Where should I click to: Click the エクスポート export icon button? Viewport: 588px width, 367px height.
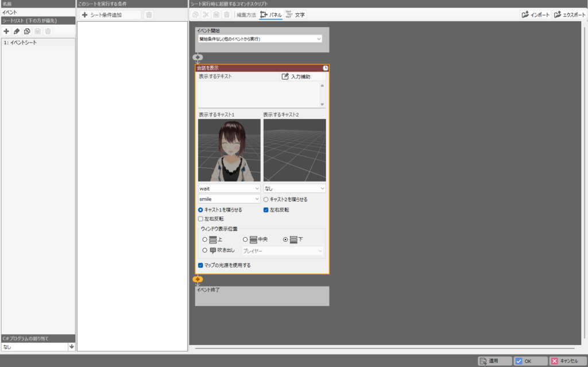point(569,15)
